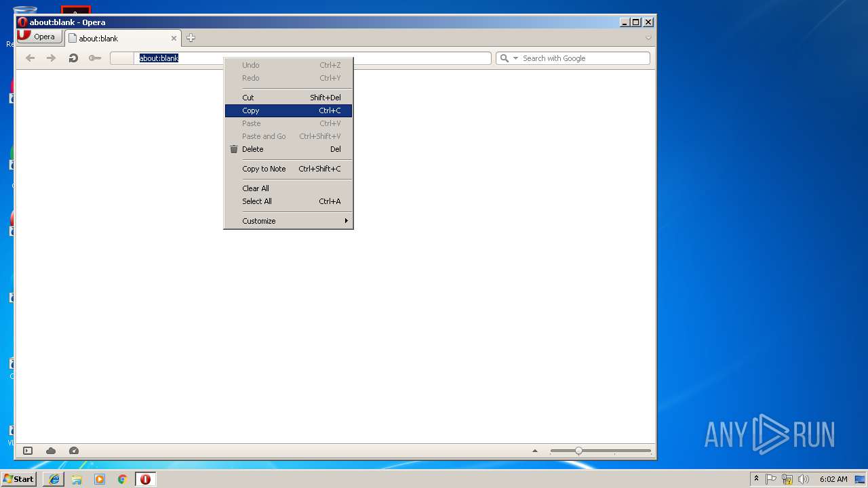Image resolution: width=868 pixels, height=488 pixels.
Task: Switch to the about:blank tab
Action: coord(122,39)
